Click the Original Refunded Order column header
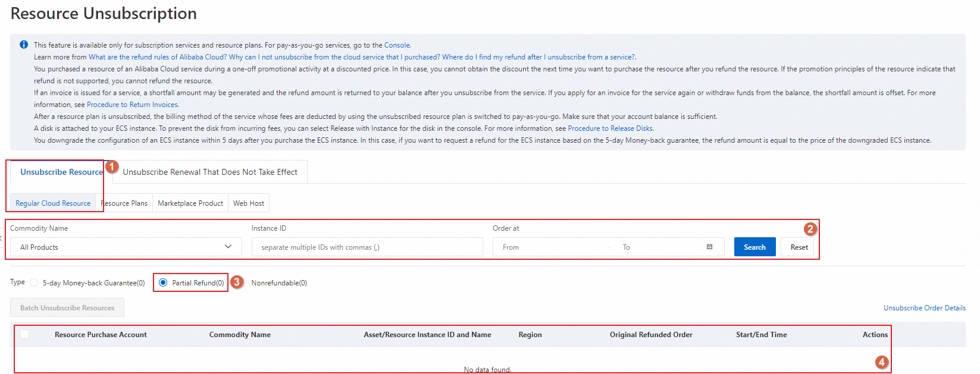Viewport: 980px width, 374px height. [x=651, y=335]
